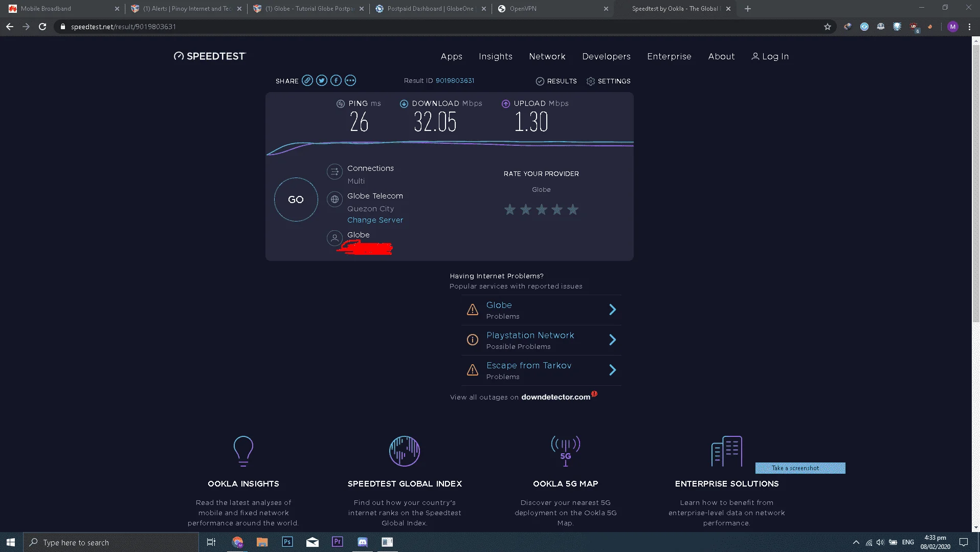Open Discord from the taskbar
Viewport: 980px width, 552px height.
coord(363,542)
